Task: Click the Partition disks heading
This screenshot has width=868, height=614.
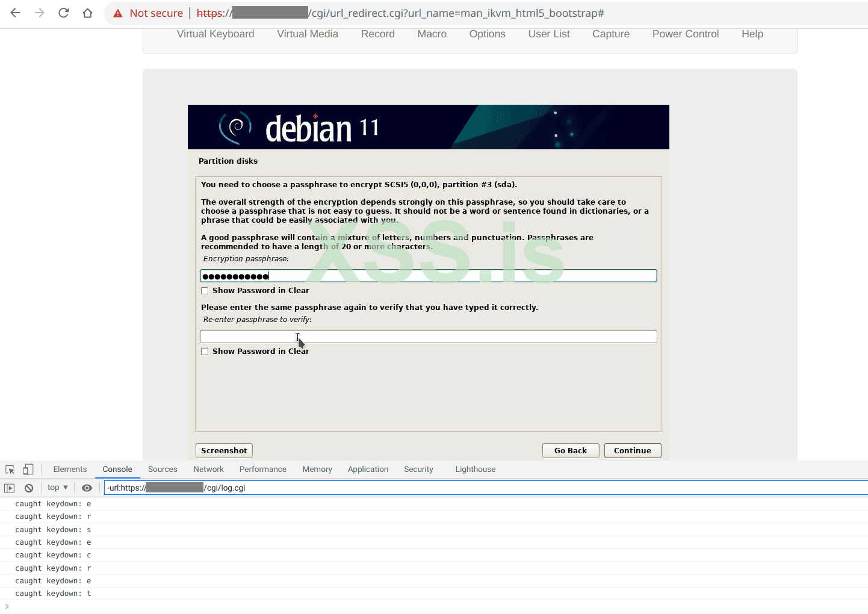Action: tap(228, 161)
